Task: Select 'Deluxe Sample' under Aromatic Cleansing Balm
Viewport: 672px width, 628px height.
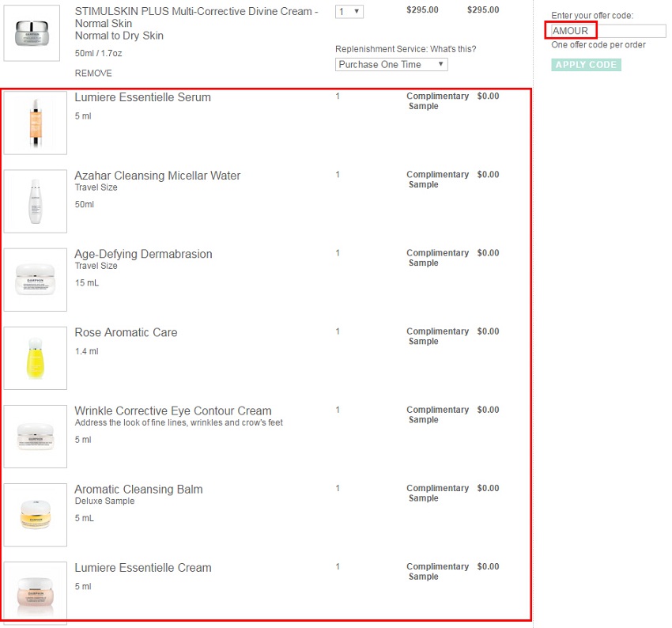Action: click(x=104, y=501)
